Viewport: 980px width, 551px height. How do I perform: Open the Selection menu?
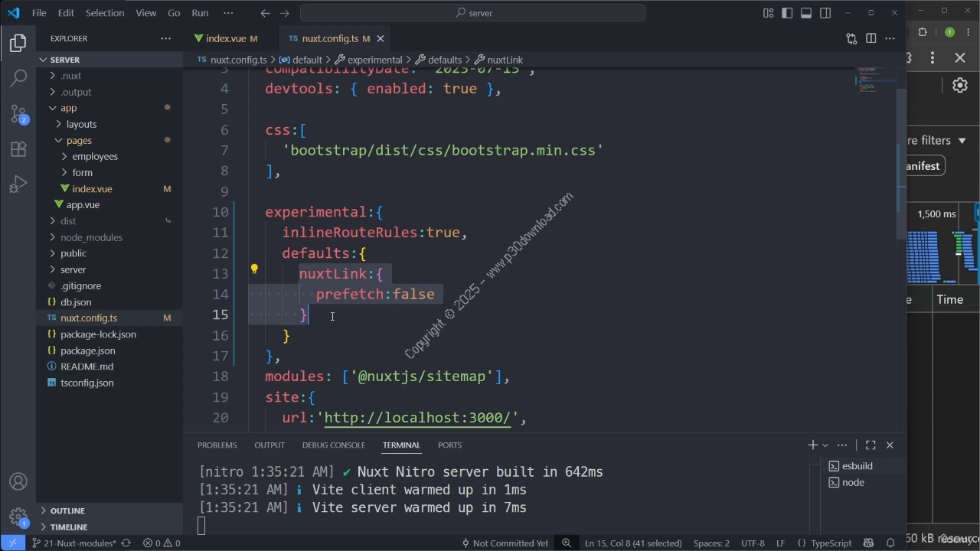coord(105,13)
